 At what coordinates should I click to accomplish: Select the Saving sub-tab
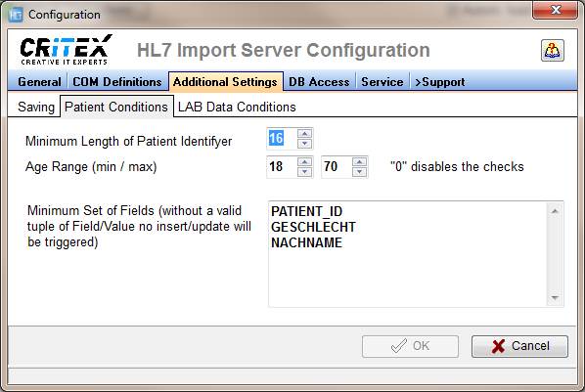pos(36,108)
